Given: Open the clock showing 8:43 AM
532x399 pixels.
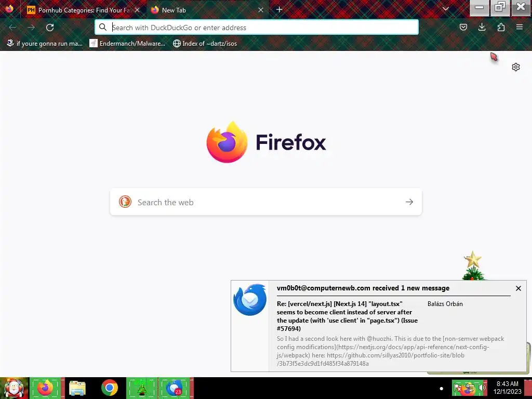Looking at the screenshot, I should click(x=507, y=388).
